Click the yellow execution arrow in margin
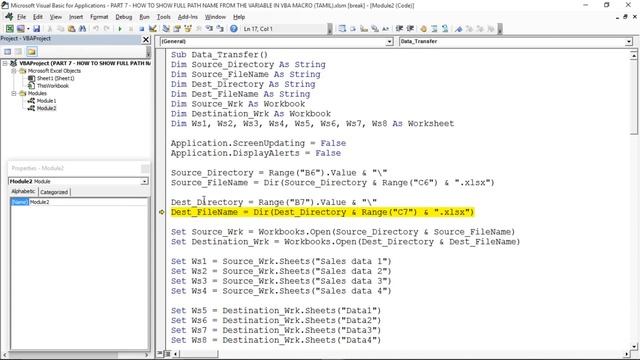The height and width of the screenshot is (360, 640). pyautogui.click(x=161, y=212)
